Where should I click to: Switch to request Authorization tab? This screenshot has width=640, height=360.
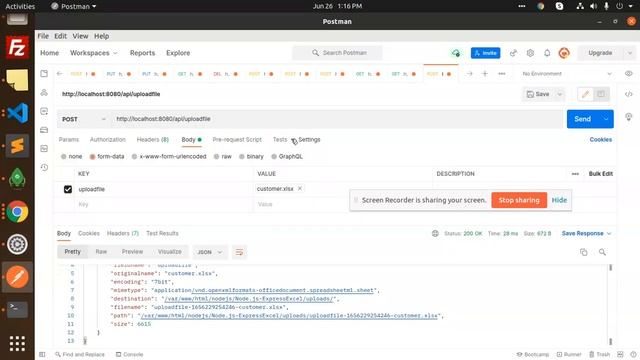tap(108, 140)
